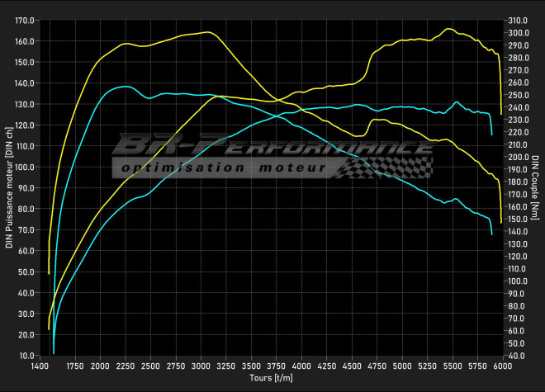Click the 'DIN Couple [Nm]' axis title
Screen dimensions: 545x392
point(536,188)
